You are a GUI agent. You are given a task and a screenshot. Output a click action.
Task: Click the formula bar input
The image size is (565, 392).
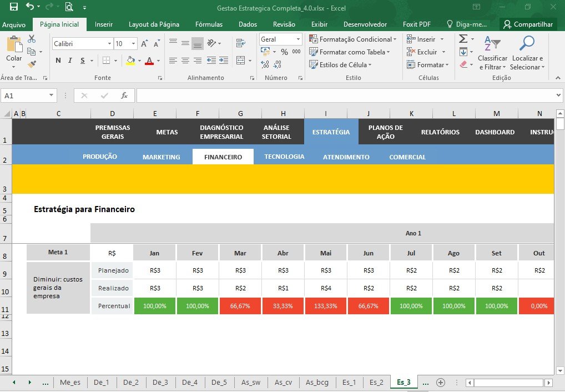click(346, 96)
